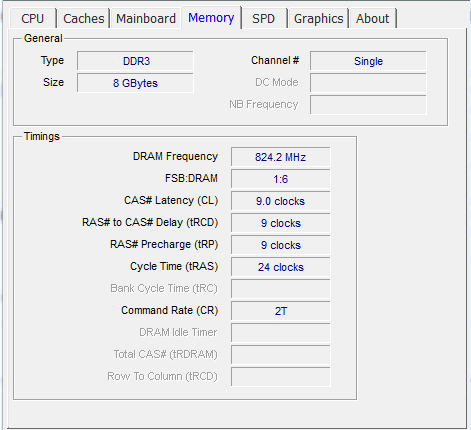The width and height of the screenshot is (471, 430).
Task: Click the RAS# to CAS# Delay label
Action: pyautogui.click(x=150, y=222)
